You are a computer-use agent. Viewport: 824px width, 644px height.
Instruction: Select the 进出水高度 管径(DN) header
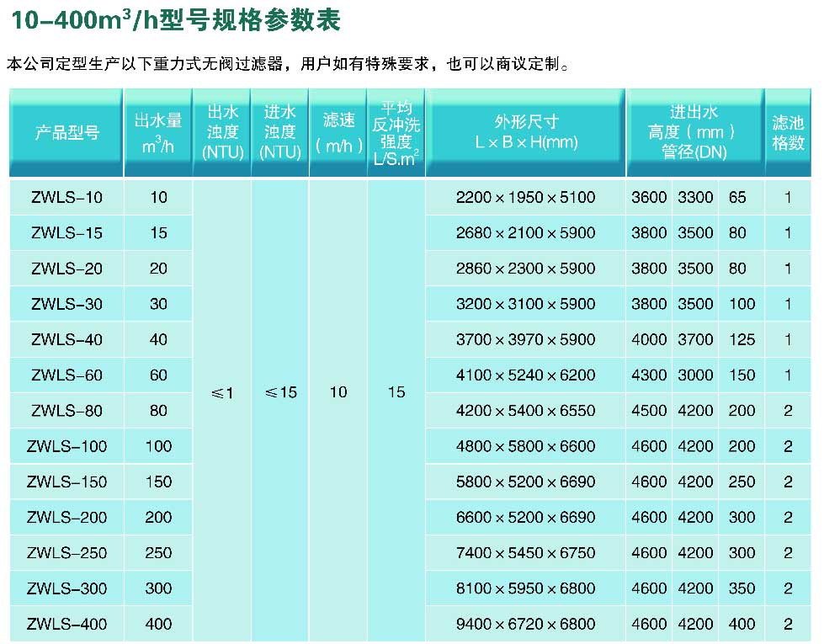pyautogui.click(x=694, y=132)
